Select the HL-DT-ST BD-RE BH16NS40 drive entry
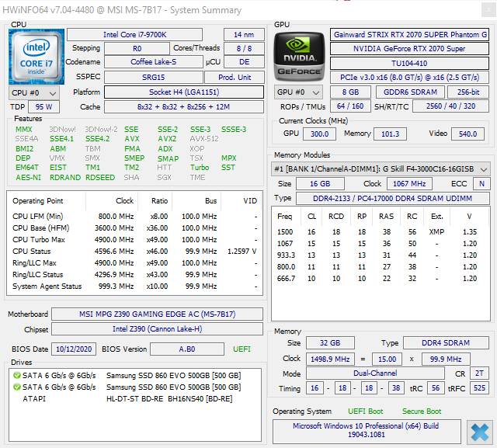 pyautogui.click(x=137, y=399)
